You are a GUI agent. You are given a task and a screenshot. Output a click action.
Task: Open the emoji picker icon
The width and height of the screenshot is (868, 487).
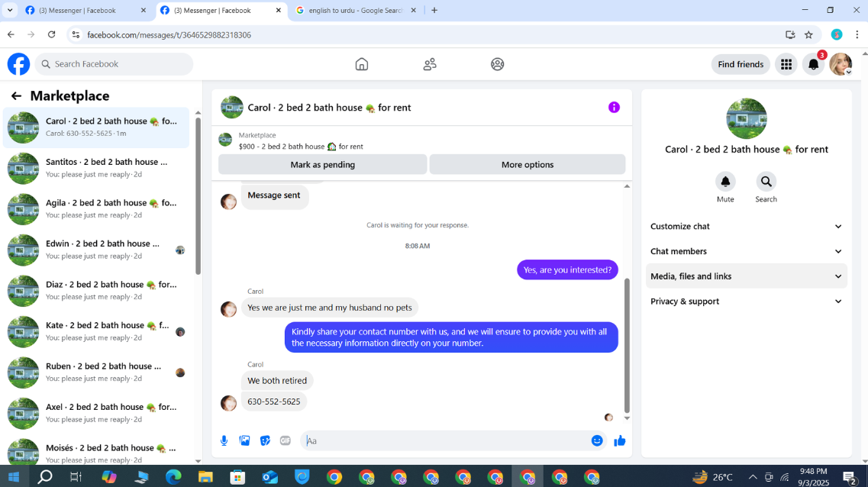click(597, 440)
